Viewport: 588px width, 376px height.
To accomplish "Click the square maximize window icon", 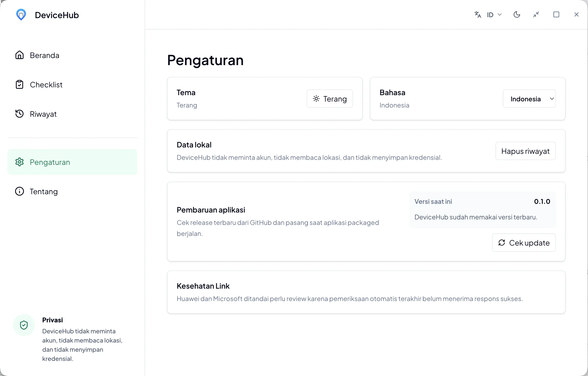I will click(556, 15).
